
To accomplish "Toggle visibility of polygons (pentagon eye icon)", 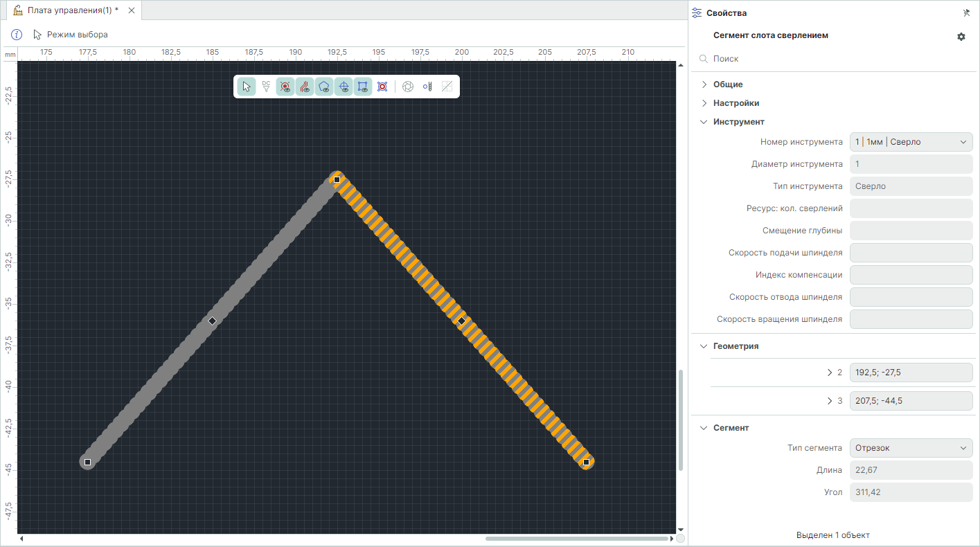I will (324, 87).
